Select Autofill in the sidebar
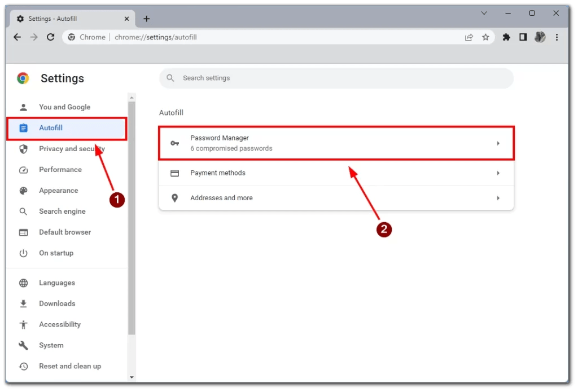The width and height of the screenshot is (578, 392). (68, 128)
